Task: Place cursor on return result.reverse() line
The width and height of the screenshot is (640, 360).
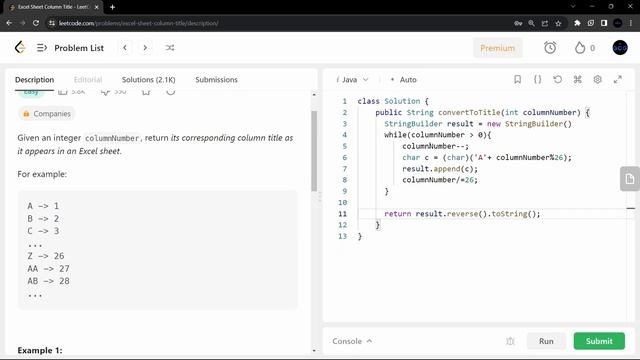Action: (x=462, y=213)
